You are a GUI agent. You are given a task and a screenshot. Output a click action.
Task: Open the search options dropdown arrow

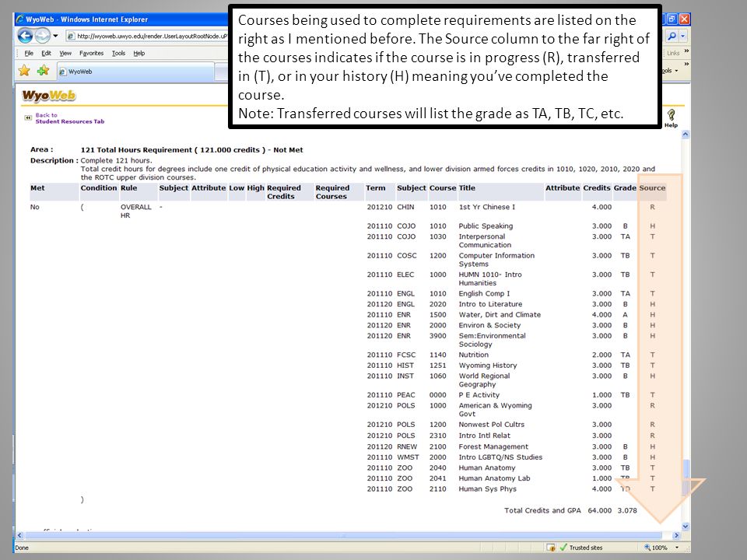(x=682, y=36)
